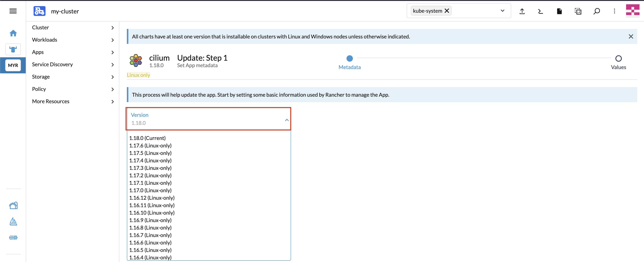The height and width of the screenshot is (262, 644).
Task: Open the local cluster bull icon
Action: [13, 49]
